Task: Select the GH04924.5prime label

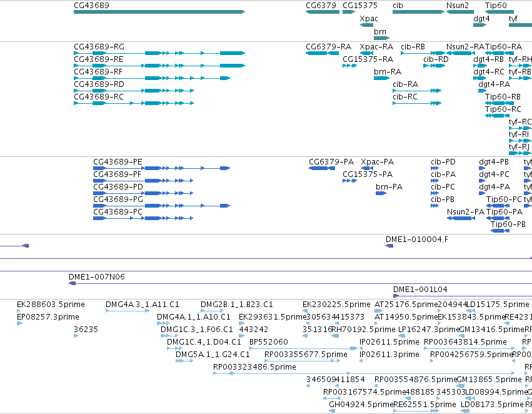Action: tap(361, 405)
